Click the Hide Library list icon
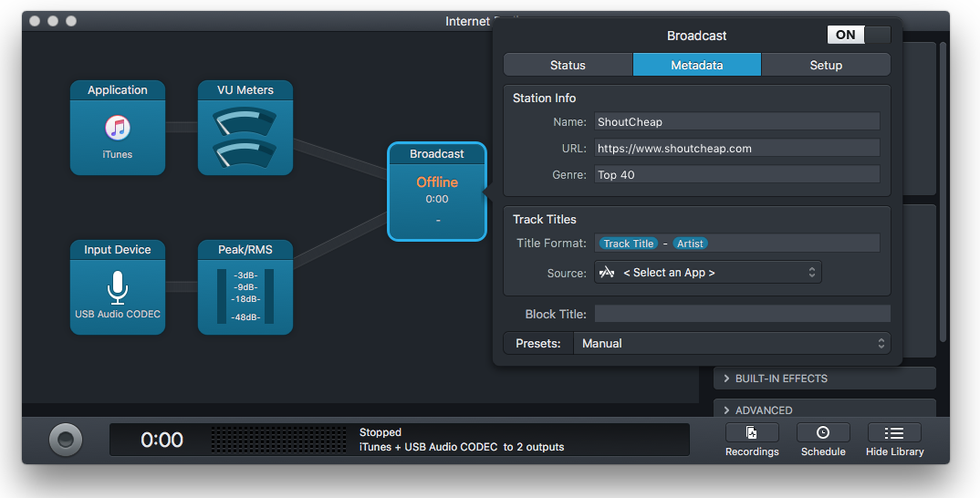This screenshot has width=980, height=498. tap(894, 433)
